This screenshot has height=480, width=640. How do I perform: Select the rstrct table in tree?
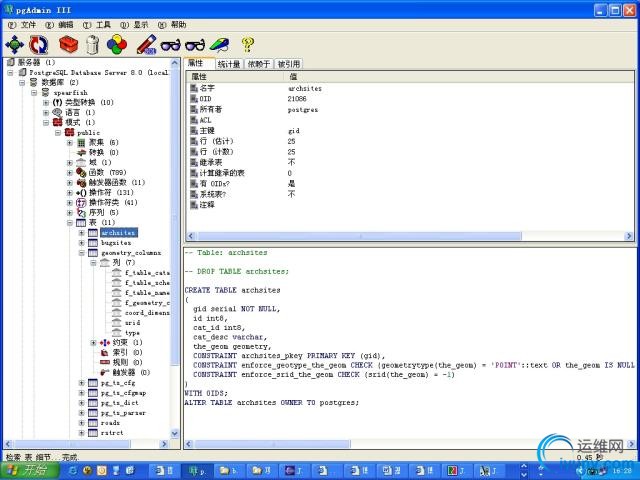point(112,433)
